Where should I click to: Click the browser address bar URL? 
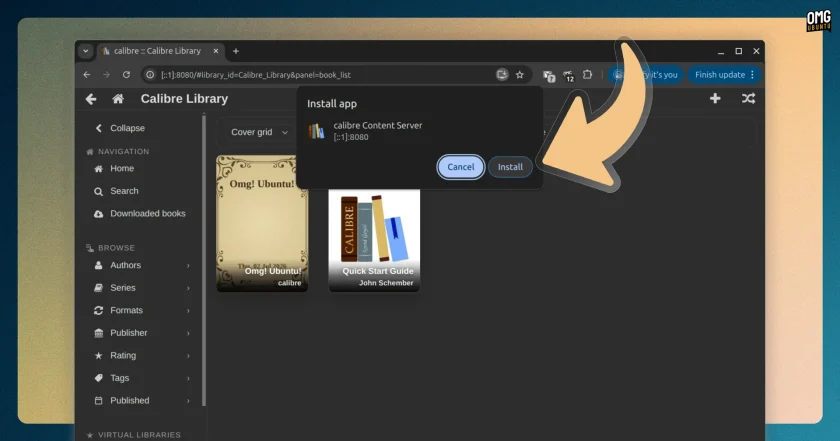pyautogui.click(x=256, y=75)
